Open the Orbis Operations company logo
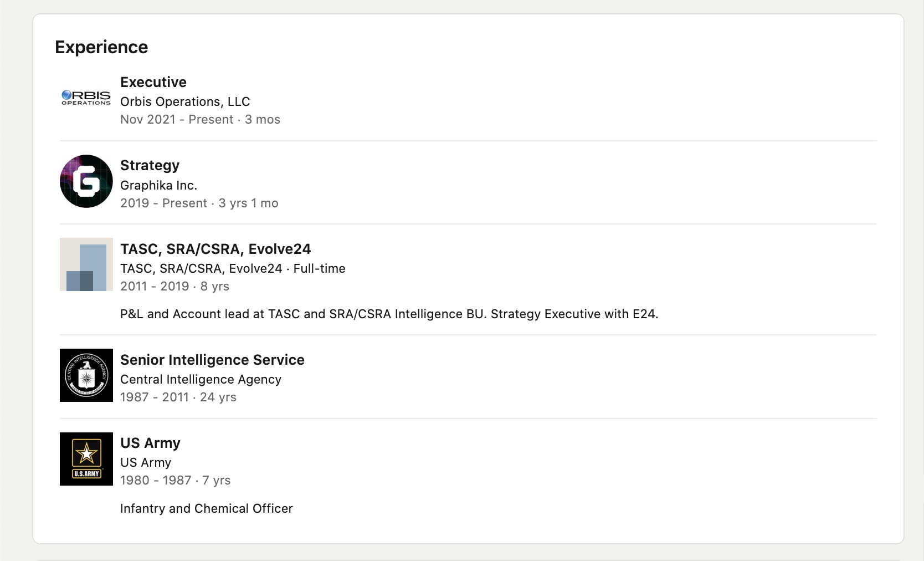 (x=86, y=98)
